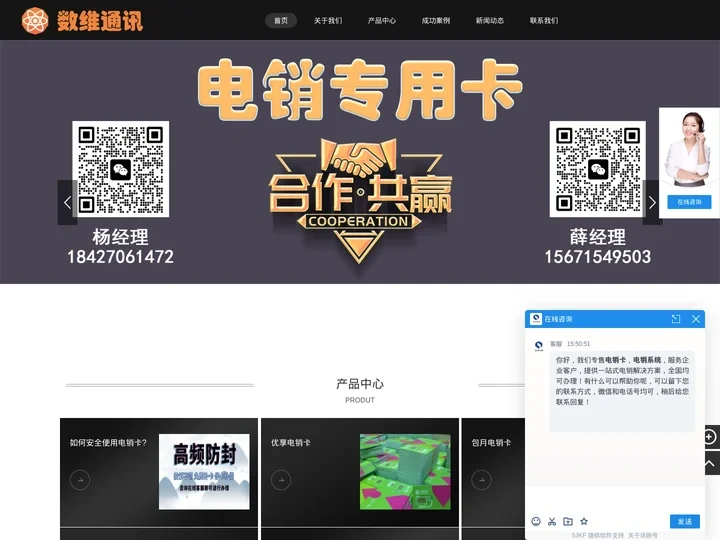Expand the chat window to full size
Image resolution: width=720 pixels, height=540 pixels.
675,319
